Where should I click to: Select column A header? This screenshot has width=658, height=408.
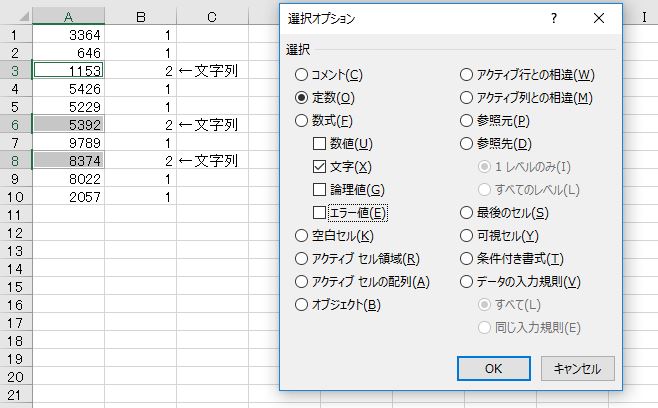tap(68, 17)
